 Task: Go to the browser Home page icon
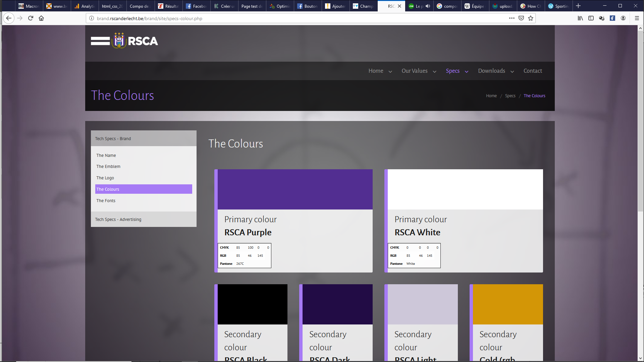click(x=41, y=18)
